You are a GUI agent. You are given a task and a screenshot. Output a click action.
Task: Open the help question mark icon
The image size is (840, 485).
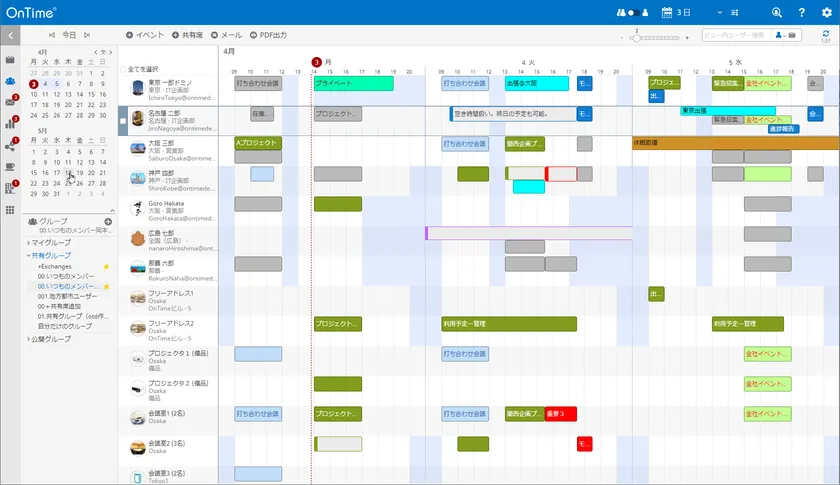coord(801,12)
